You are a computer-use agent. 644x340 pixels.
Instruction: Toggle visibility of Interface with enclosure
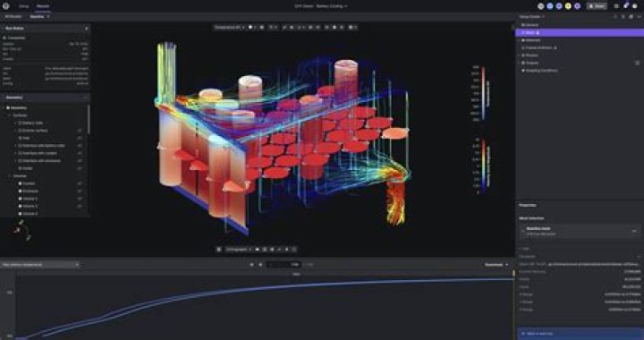click(x=80, y=161)
